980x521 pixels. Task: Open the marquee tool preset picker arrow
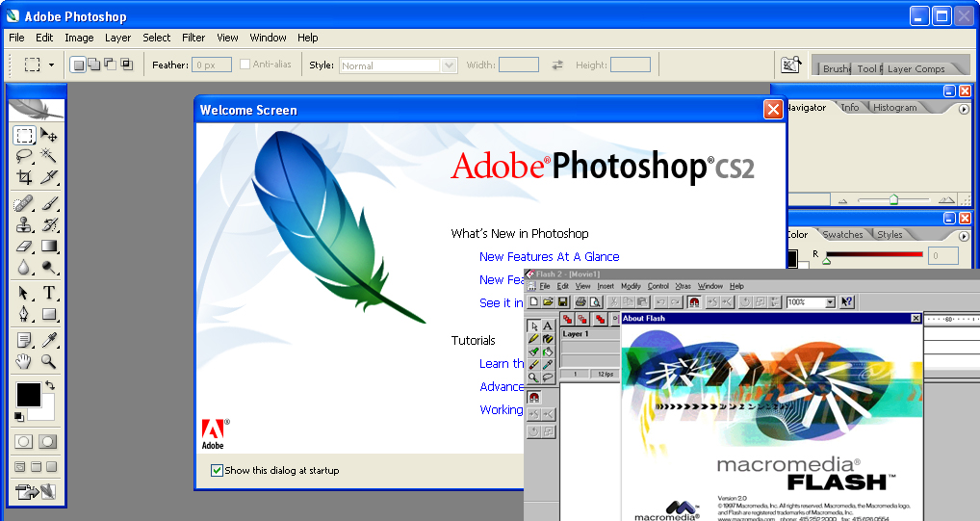51,65
